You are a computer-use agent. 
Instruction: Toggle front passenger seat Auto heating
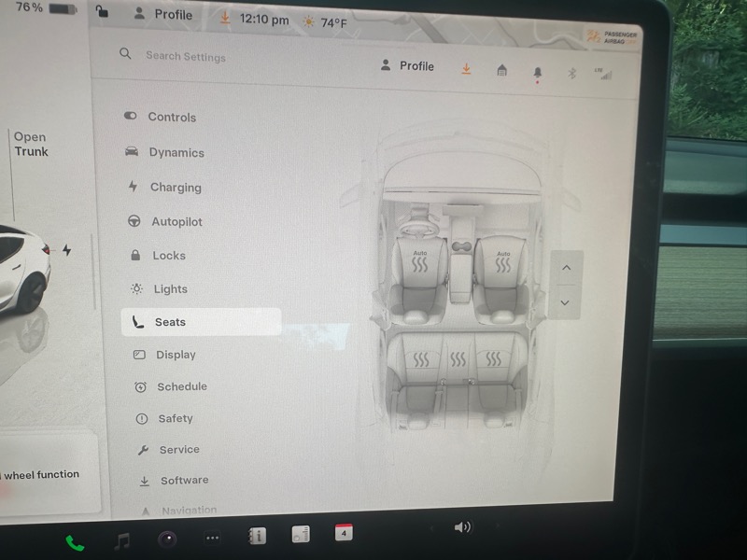(502, 262)
